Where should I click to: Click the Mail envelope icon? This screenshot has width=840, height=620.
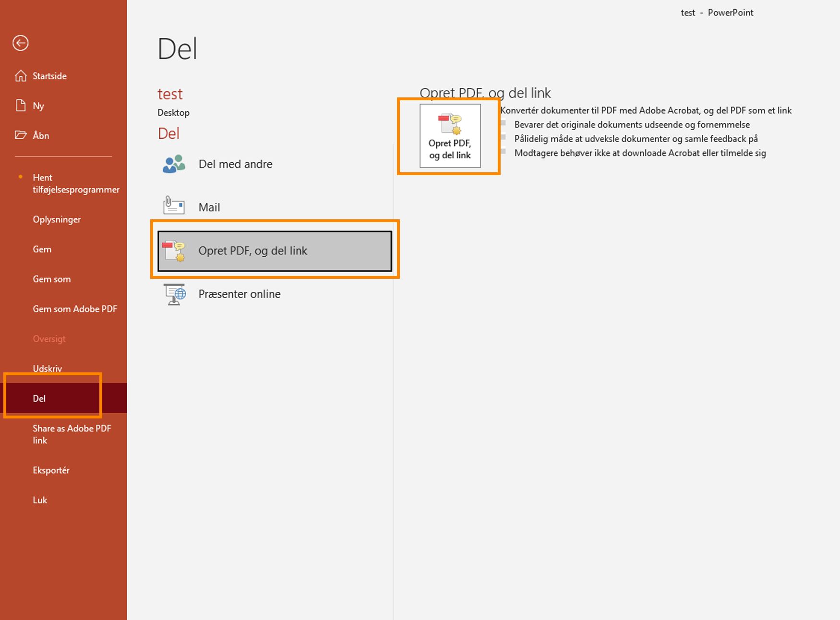(x=173, y=205)
